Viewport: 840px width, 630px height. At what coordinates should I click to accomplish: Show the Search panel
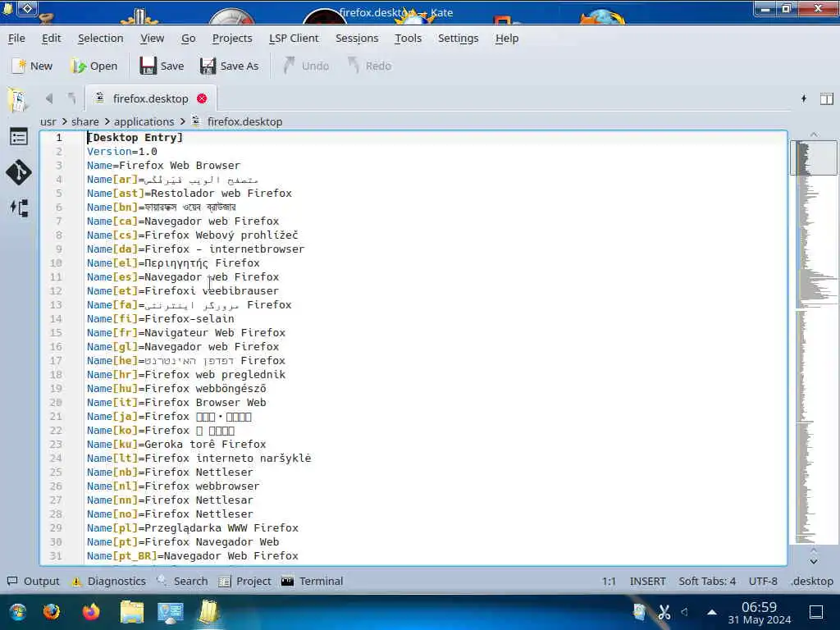tap(182, 582)
